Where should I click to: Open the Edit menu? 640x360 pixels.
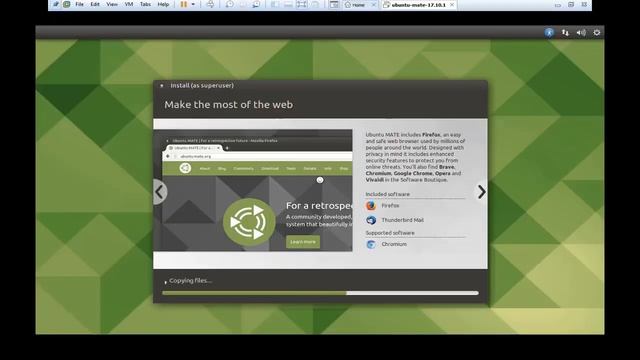pos(95,4)
